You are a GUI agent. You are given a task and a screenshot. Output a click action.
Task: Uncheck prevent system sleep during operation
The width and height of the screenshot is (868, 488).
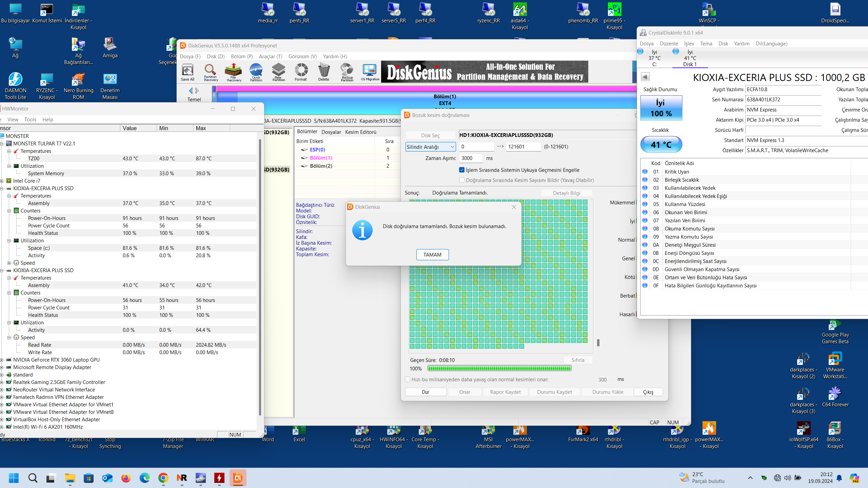pos(462,170)
